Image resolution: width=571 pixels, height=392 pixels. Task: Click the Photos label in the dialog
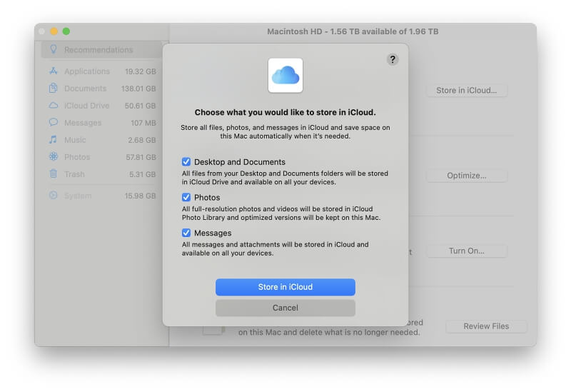[x=207, y=198]
